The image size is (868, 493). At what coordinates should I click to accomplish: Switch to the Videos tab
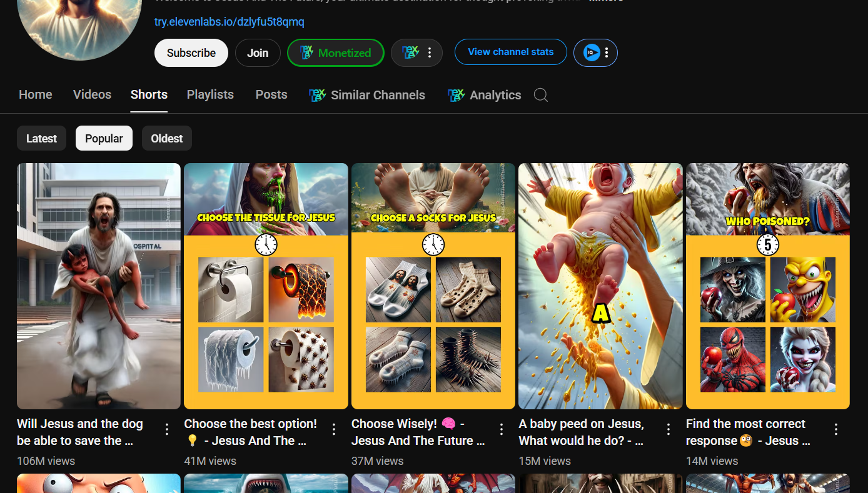(x=92, y=95)
